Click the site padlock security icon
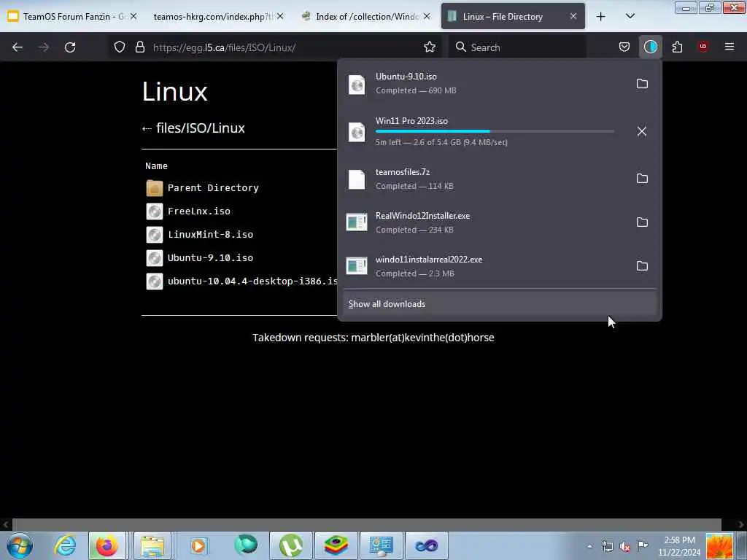The width and height of the screenshot is (747, 560). [x=139, y=47]
